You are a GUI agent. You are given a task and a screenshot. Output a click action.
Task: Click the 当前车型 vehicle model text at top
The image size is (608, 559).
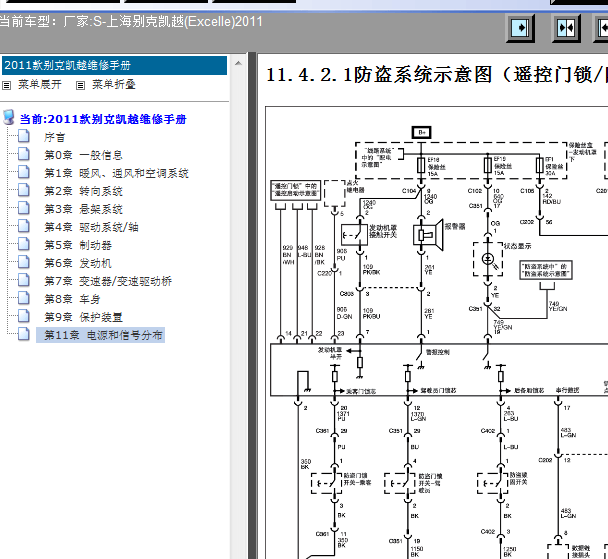[131, 22]
